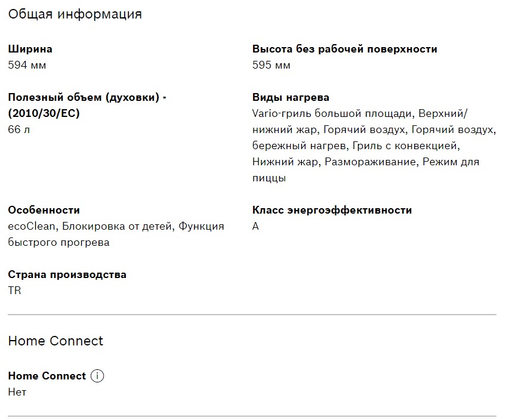Click the "Виды нагрева" label

[x=291, y=97]
